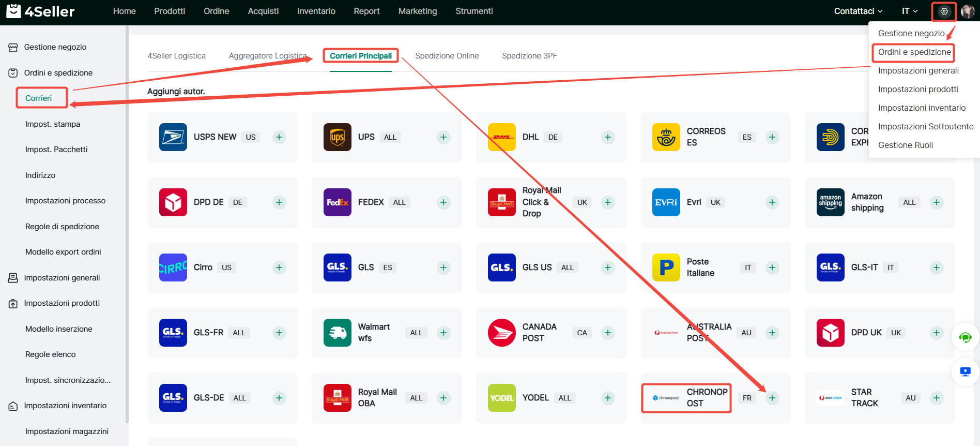This screenshot has height=446, width=980.
Task: Click the user avatar picture
Action: click(x=968, y=11)
